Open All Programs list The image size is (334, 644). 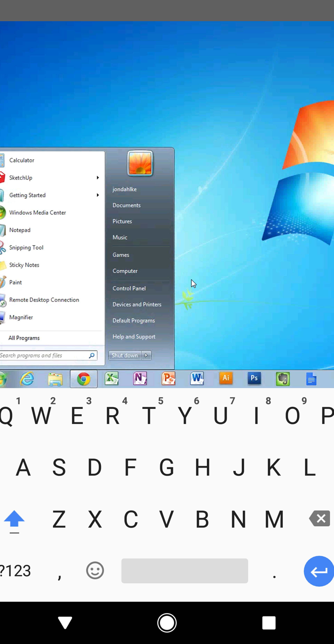point(24,338)
